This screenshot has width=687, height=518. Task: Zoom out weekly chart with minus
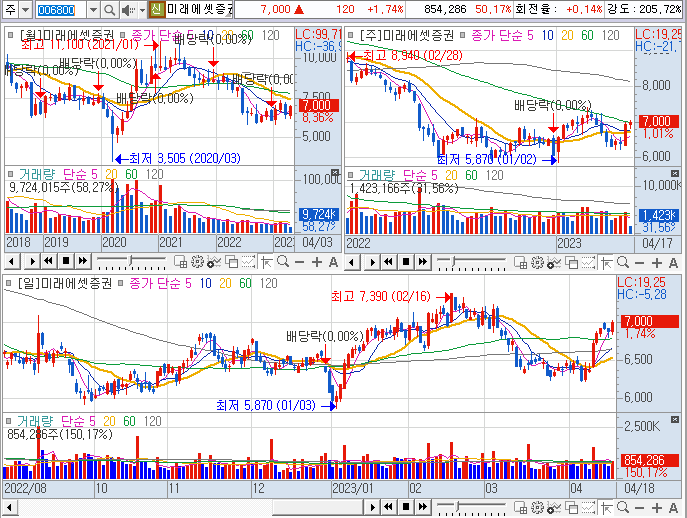pyautogui.click(x=640, y=263)
